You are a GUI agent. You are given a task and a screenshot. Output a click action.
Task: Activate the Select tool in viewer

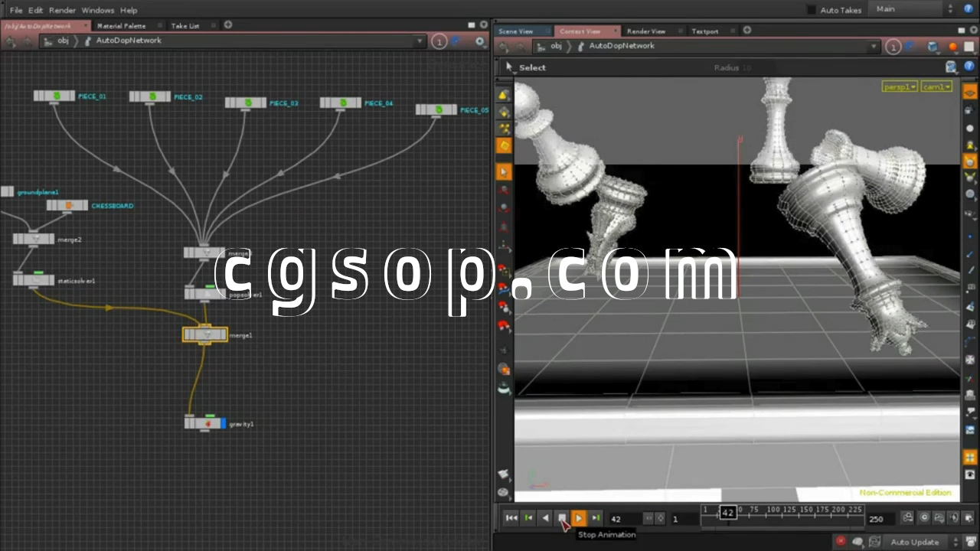pos(525,67)
